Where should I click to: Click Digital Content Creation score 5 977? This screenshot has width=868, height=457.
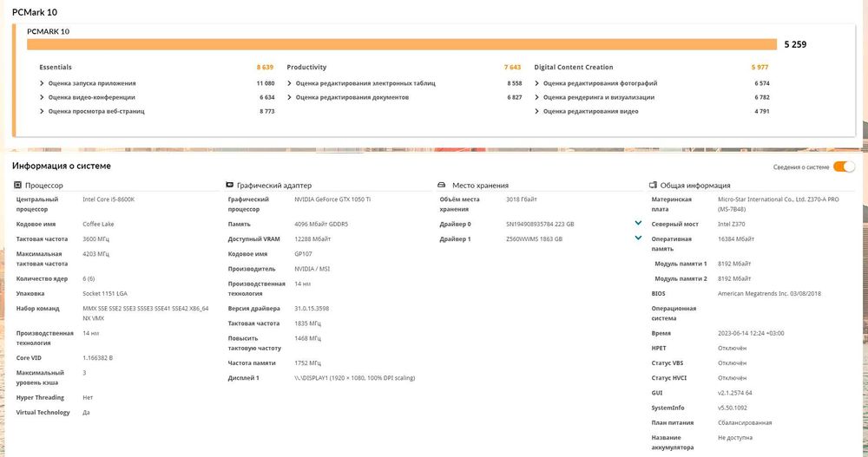click(759, 67)
